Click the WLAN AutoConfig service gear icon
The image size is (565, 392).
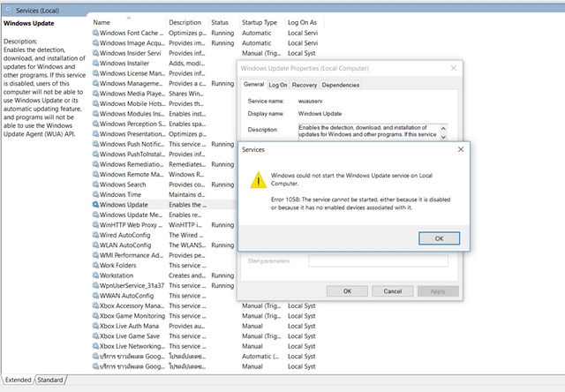[95, 245]
